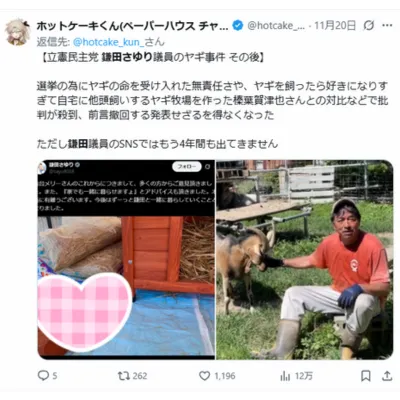400x400 pixels.
Task: Open the left image with pink heart
Action: (x=126, y=259)
